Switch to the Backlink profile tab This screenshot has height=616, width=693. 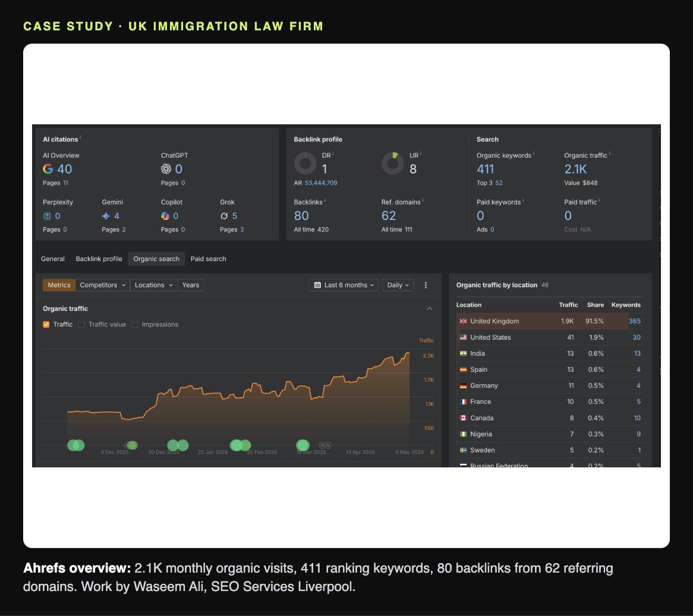tap(99, 259)
